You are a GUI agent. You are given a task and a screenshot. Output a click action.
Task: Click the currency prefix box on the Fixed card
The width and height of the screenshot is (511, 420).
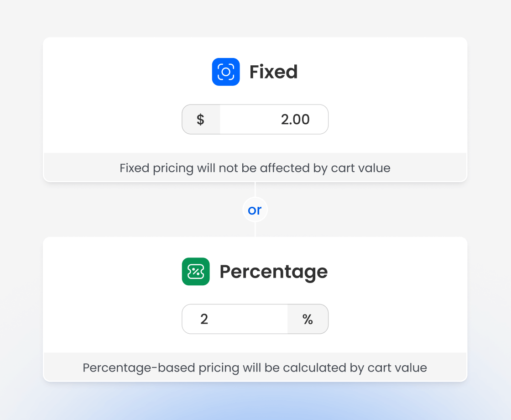201,119
